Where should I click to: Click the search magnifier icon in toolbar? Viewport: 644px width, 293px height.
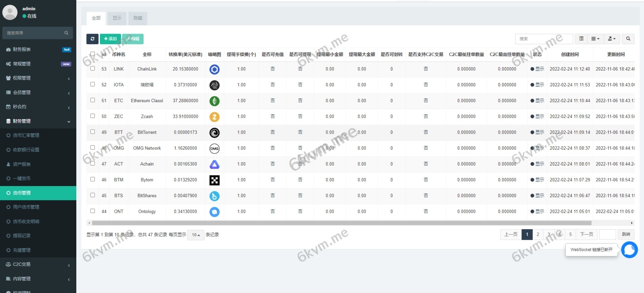coord(628,39)
